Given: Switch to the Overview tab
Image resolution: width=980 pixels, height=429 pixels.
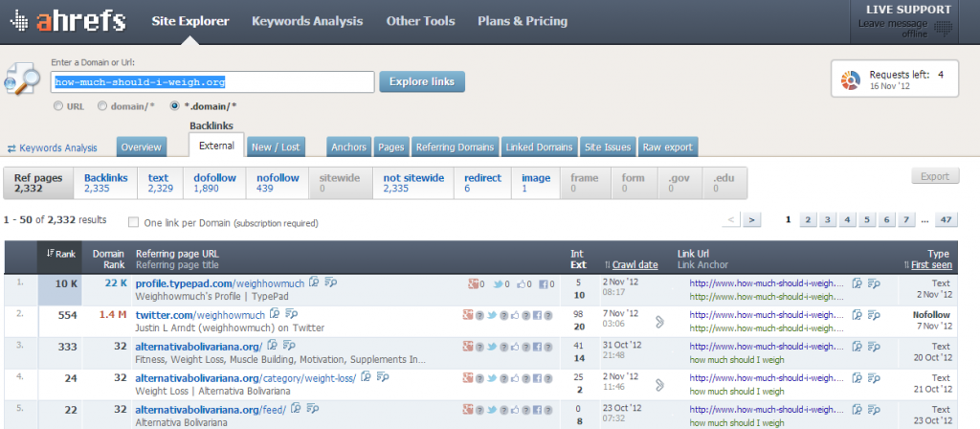Looking at the screenshot, I should pos(142,147).
